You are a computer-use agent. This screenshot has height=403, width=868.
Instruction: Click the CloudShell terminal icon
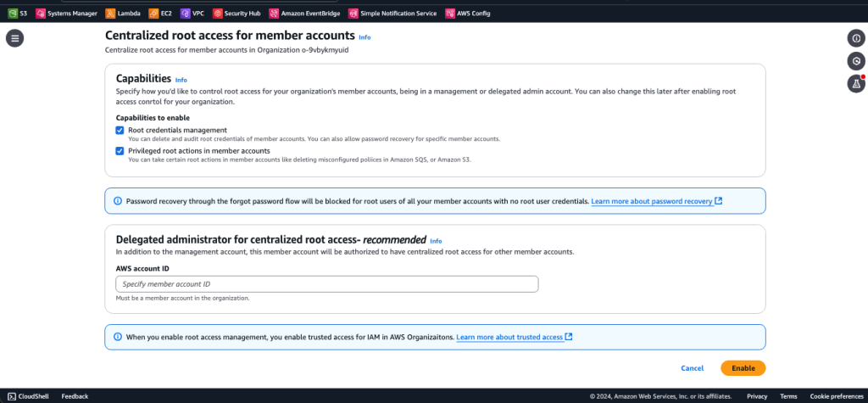pos(12,396)
